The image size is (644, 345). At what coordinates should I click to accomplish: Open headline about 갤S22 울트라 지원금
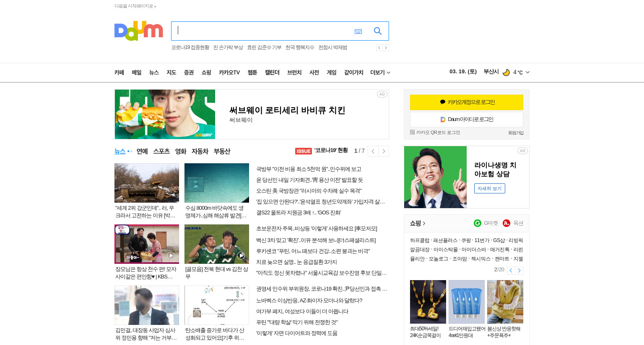[x=299, y=213]
